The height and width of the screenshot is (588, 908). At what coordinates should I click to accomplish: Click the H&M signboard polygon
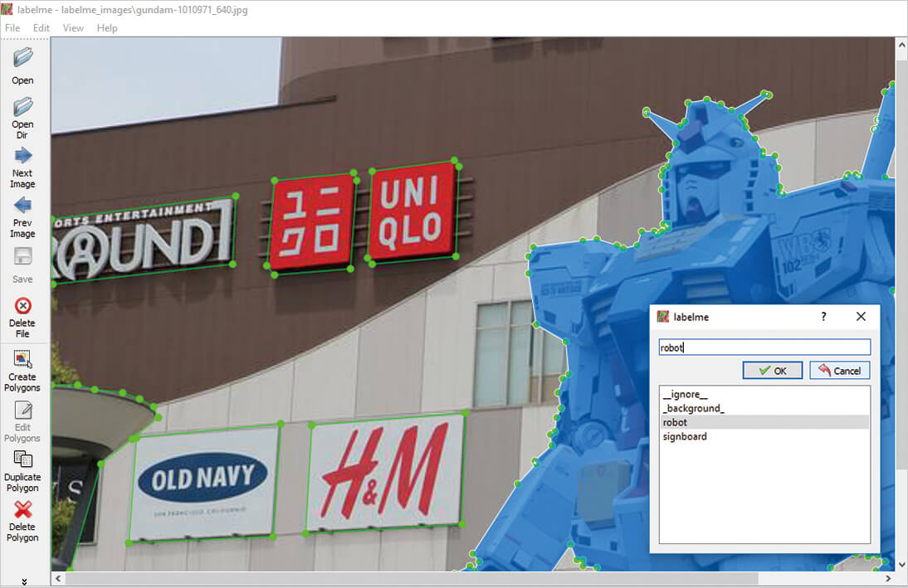click(385, 474)
